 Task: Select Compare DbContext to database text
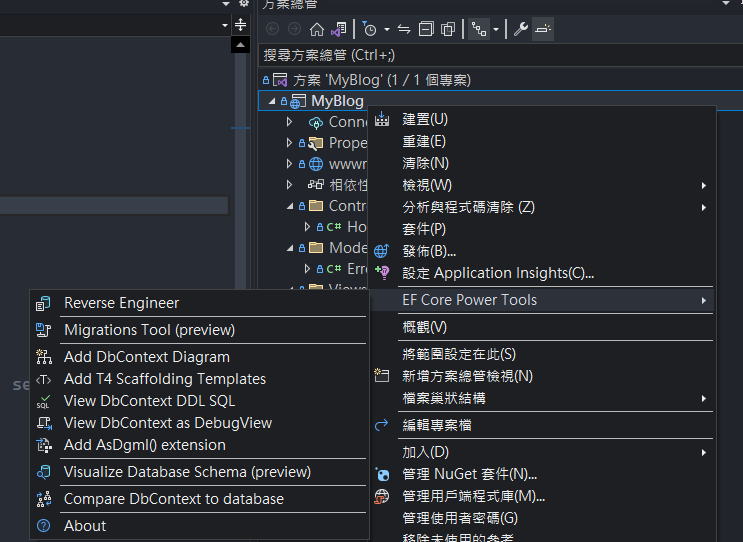click(173, 499)
